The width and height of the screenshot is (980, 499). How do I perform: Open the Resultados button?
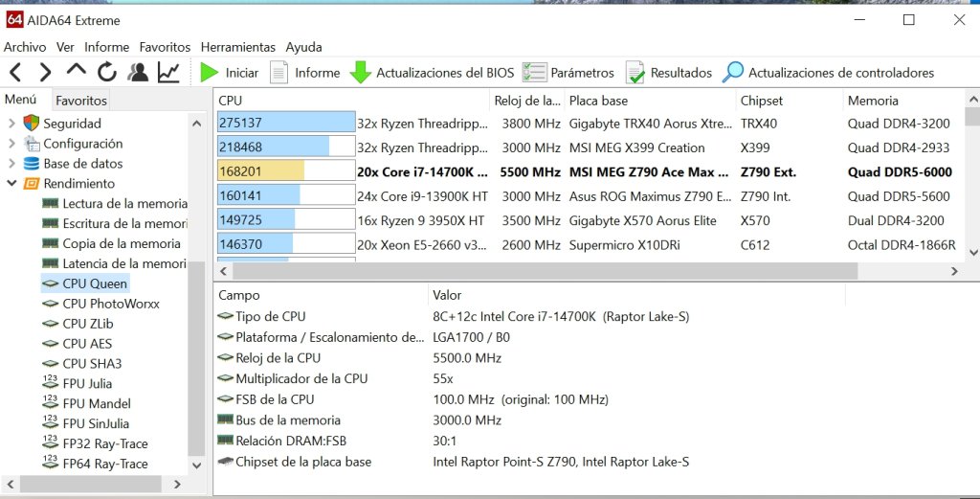pyautogui.click(x=668, y=73)
